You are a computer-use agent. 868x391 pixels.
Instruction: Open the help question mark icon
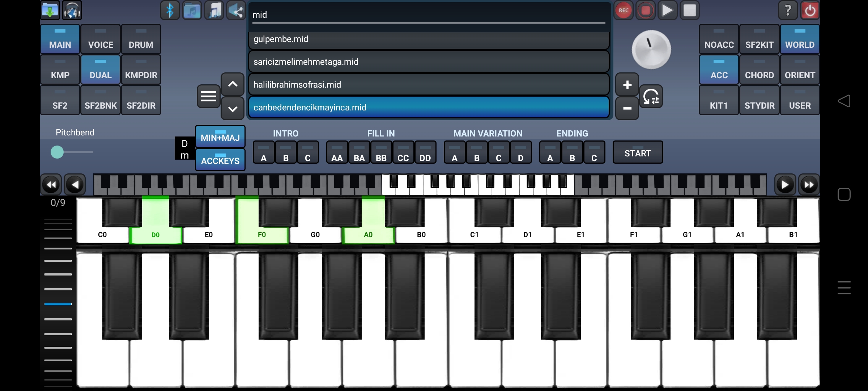tap(788, 10)
